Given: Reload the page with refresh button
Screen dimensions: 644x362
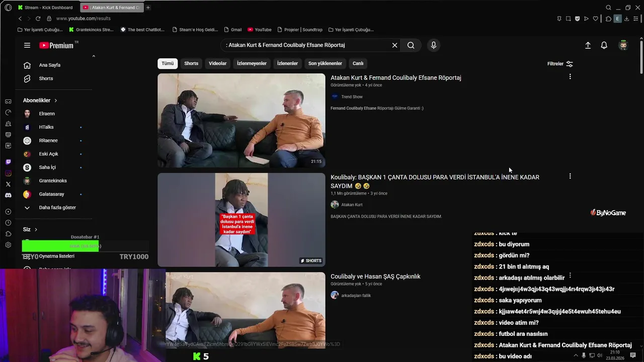Looking at the screenshot, I should 38,19.
